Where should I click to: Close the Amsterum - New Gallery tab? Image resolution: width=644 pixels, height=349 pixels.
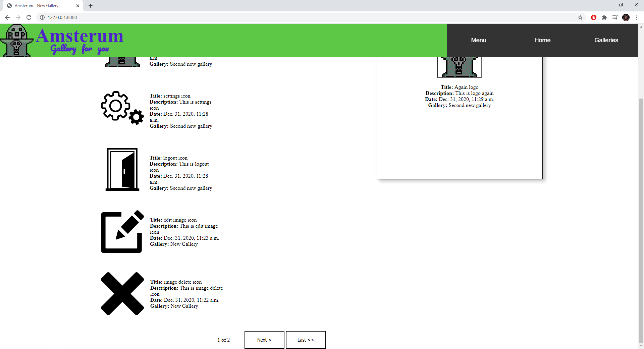[78, 6]
